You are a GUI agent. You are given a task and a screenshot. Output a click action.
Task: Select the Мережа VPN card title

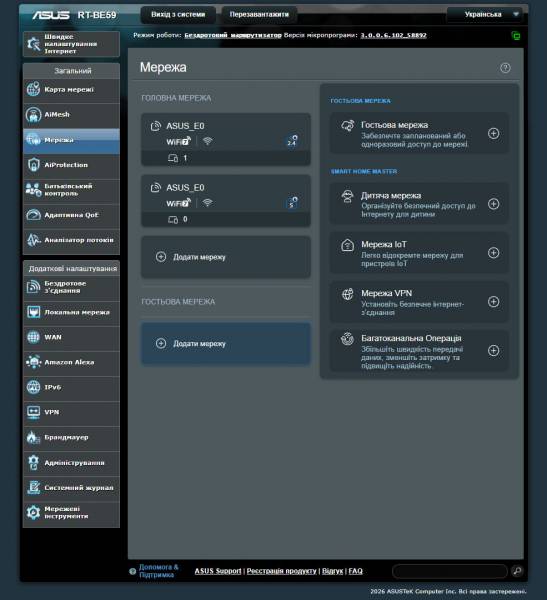point(386,293)
